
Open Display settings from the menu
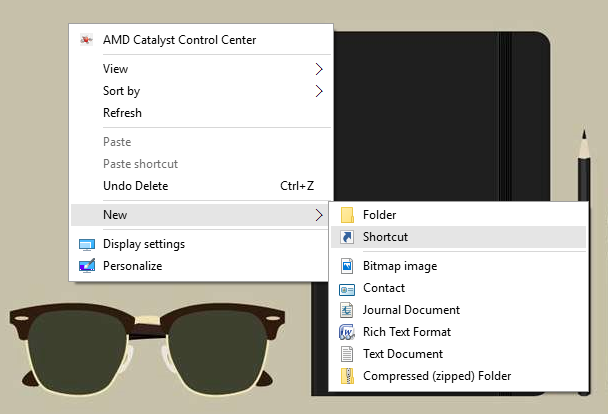pyautogui.click(x=144, y=244)
